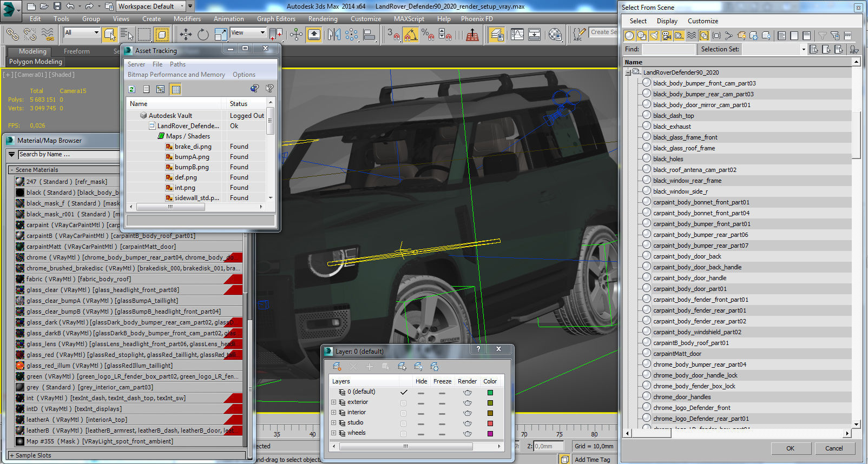Screen dimensions: 868x464
Task: Click the Find input in Select From Scene
Action: pyautogui.click(x=668, y=49)
